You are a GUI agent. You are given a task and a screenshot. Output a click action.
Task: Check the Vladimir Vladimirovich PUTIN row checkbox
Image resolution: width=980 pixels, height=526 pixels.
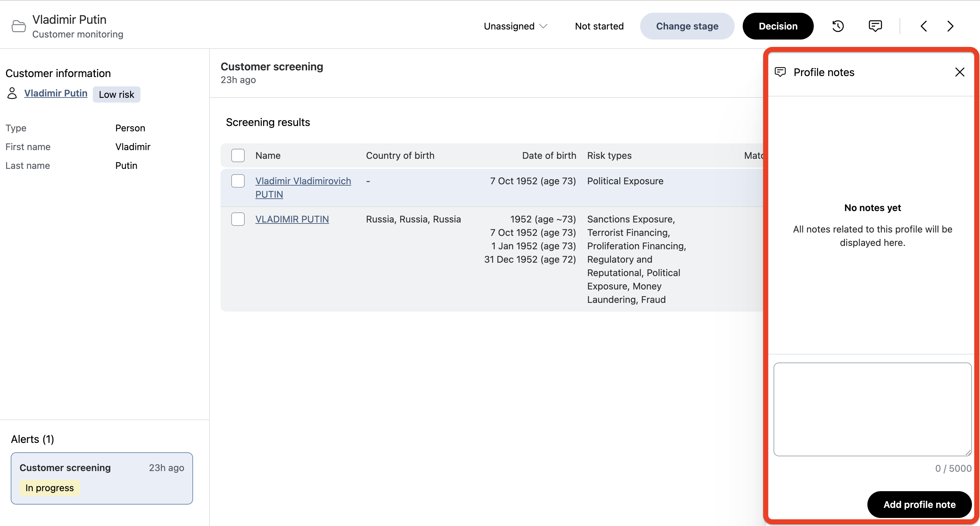238,181
